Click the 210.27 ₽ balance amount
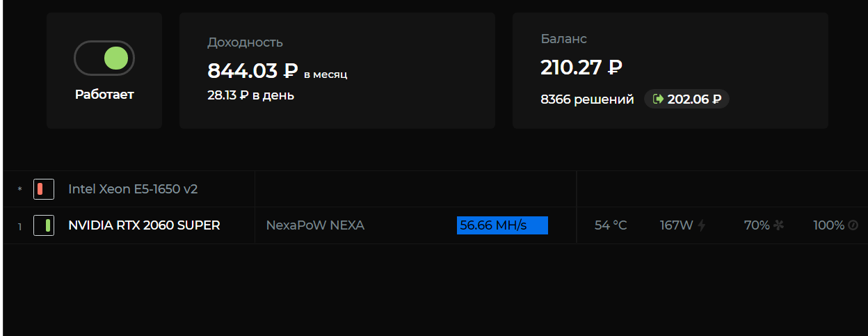868x336 pixels. [x=581, y=67]
